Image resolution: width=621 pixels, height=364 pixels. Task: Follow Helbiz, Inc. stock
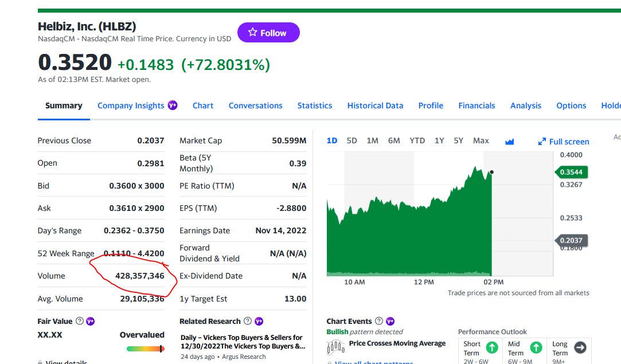point(268,33)
